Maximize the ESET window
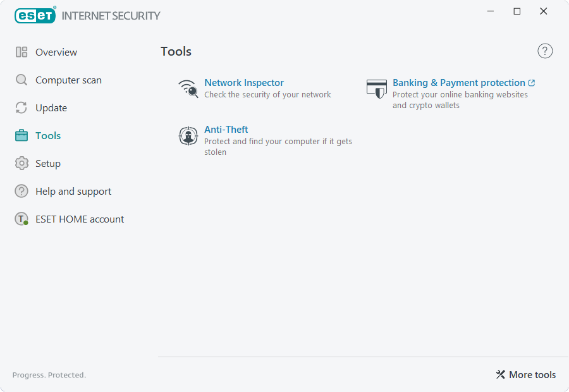The width and height of the screenshot is (569, 392). (x=517, y=11)
